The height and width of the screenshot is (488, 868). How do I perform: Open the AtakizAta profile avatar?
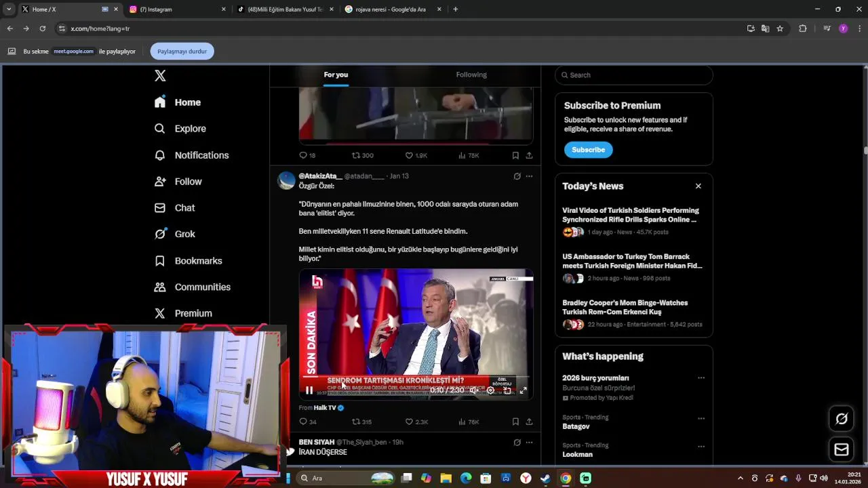point(286,180)
